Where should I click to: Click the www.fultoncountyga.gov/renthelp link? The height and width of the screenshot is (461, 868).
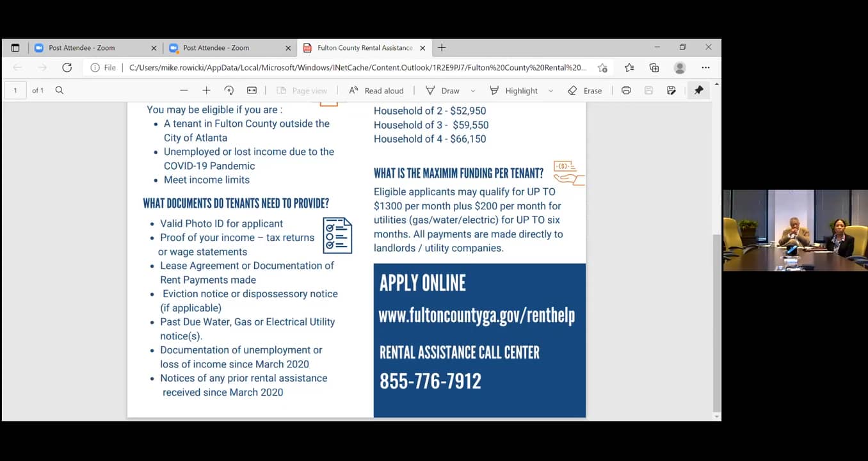click(x=477, y=315)
